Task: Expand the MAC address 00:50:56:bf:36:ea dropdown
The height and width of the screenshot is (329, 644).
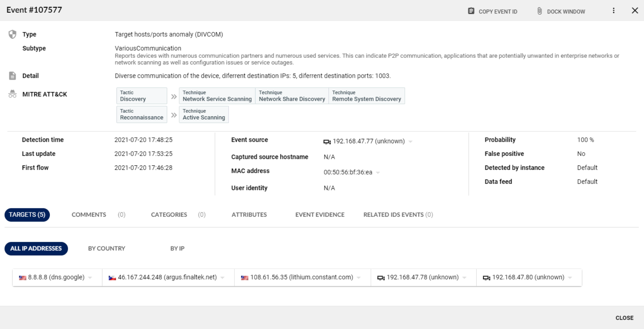Action: point(378,173)
